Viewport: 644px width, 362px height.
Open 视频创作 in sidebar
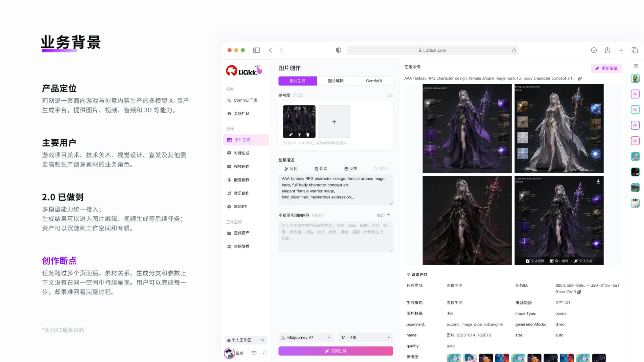(x=246, y=167)
